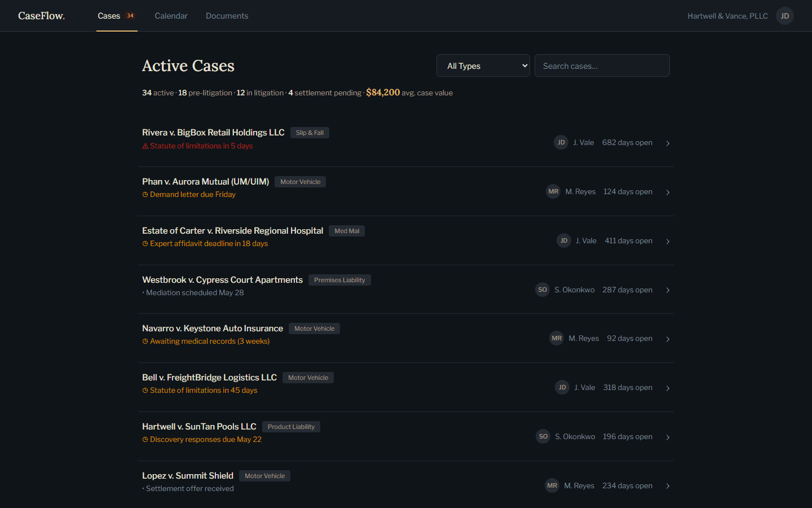Click the JD avatar on Estate of Carter row

click(x=564, y=240)
